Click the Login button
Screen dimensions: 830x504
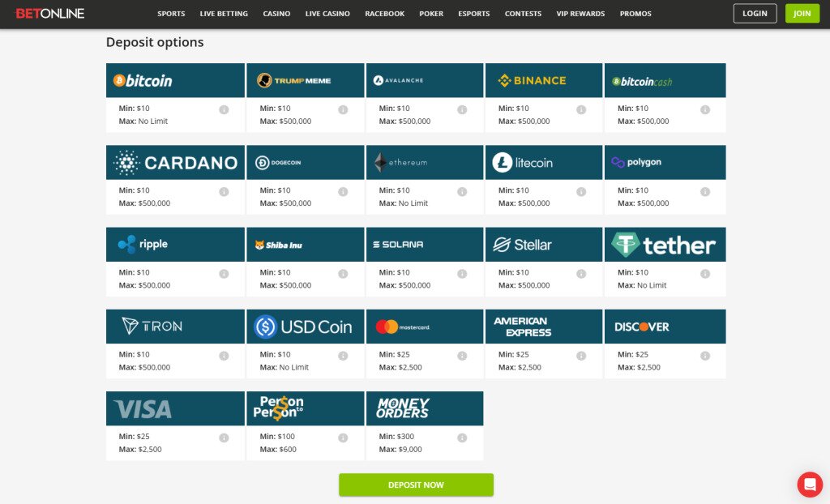[x=755, y=13]
